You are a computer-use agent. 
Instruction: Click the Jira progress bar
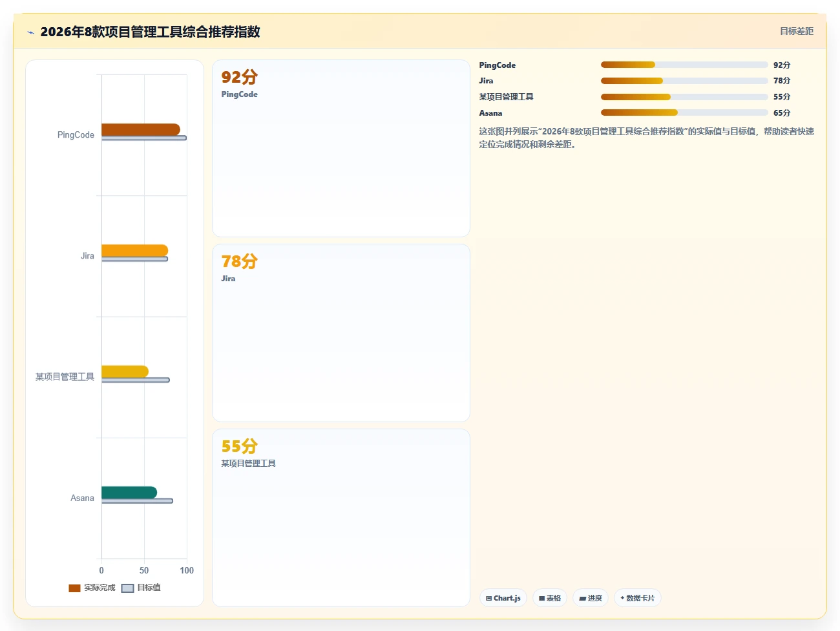click(x=684, y=81)
